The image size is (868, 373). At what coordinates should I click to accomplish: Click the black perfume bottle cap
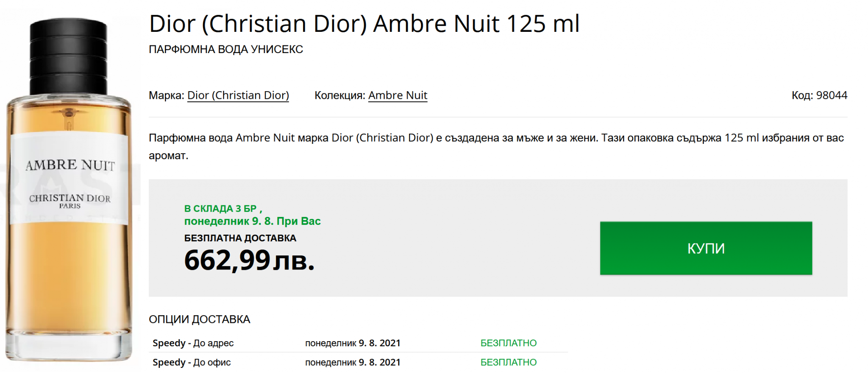(x=68, y=56)
